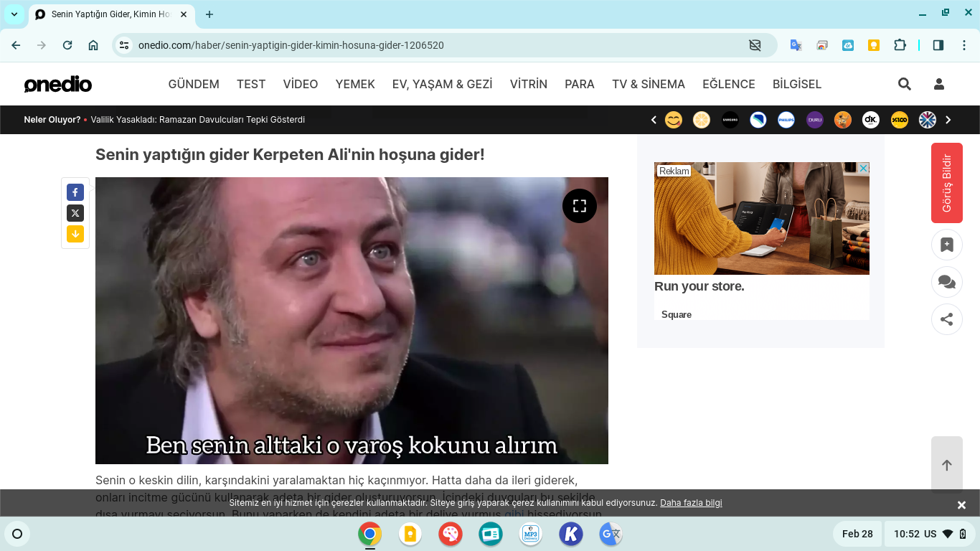
Task: Share article on Facebook
Action: [75, 192]
